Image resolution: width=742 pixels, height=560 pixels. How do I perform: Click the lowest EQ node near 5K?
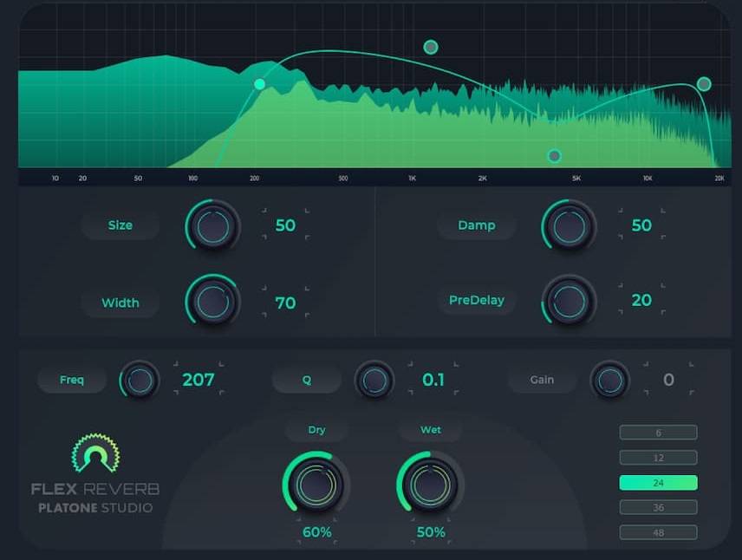(x=555, y=156)
